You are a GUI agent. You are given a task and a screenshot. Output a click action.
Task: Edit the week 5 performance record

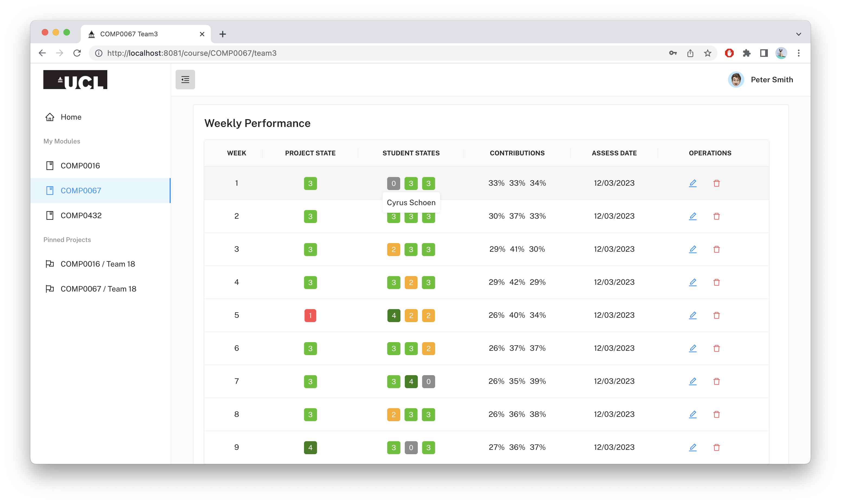point(693,315)
